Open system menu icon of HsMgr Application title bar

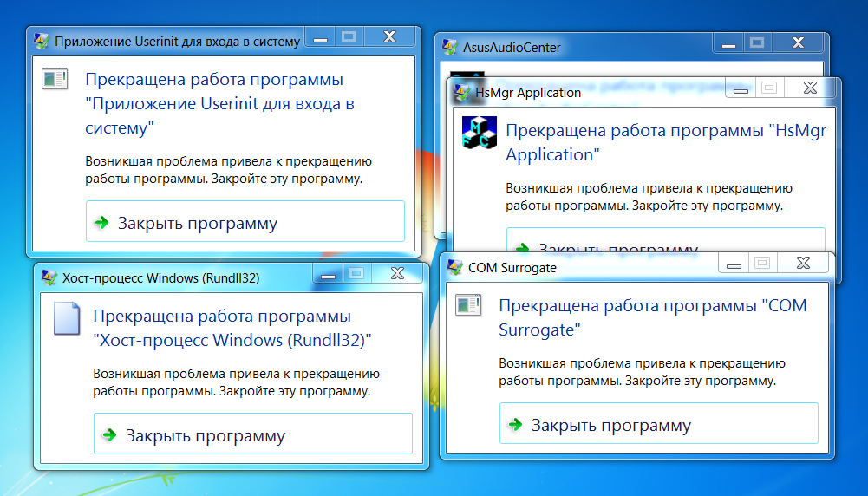(x=461, y=92)
